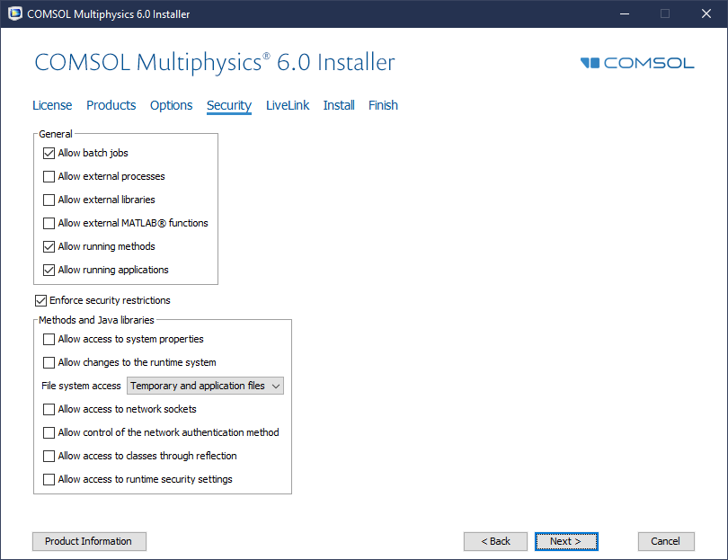Enable Allow external processes checkbox

[x=49, y=176]
